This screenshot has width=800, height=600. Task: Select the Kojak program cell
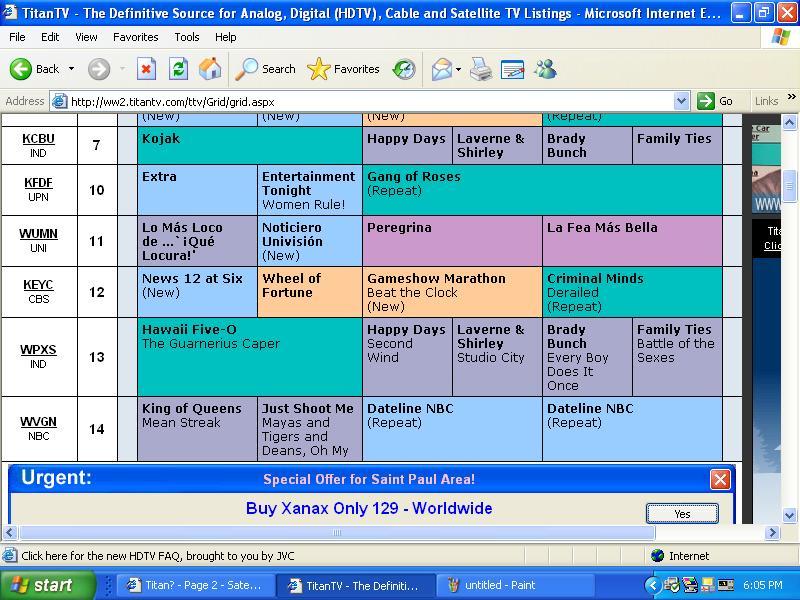pos(249,145)
